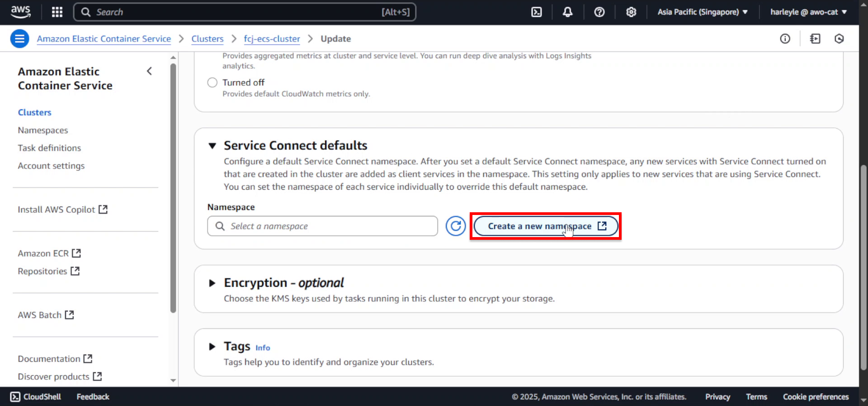Click the sidebar scroll-down arrow
Image resolution: width=868 pixels, height=406 pixels.
[173, 380]
